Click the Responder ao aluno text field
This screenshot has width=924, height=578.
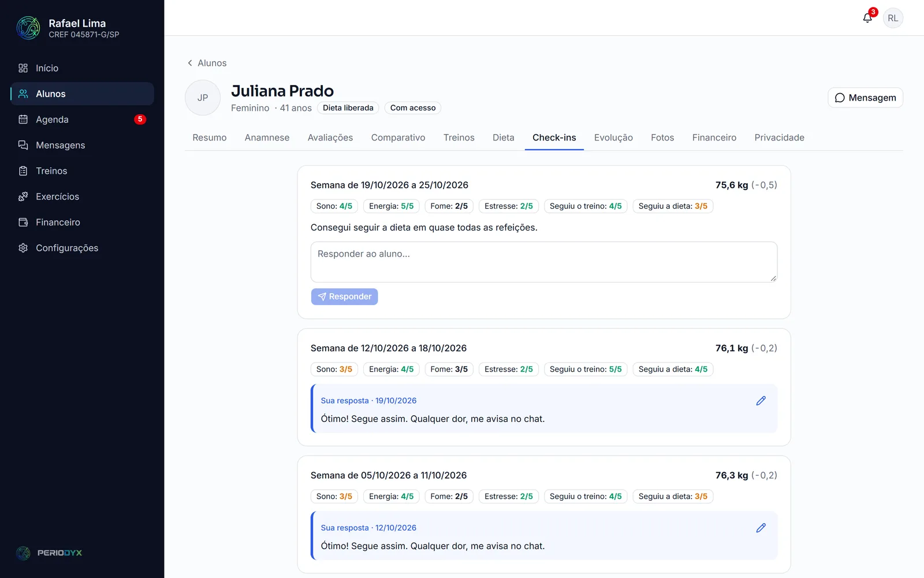(x=544, y=262)
